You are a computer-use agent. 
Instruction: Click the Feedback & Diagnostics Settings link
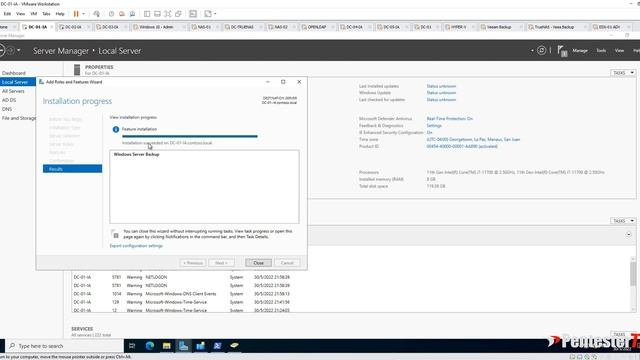coord(434,125)
